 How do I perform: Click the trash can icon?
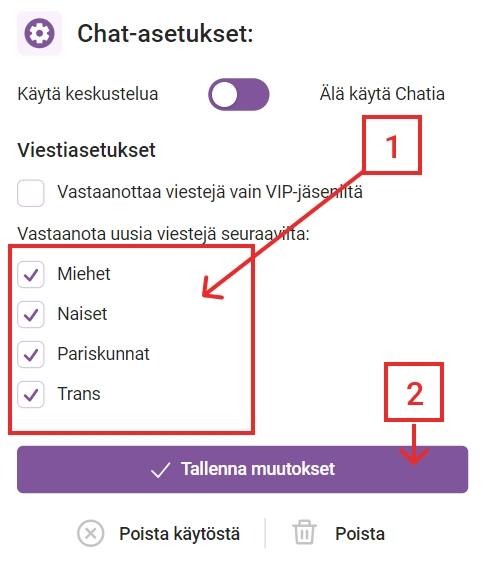(304, 532)
